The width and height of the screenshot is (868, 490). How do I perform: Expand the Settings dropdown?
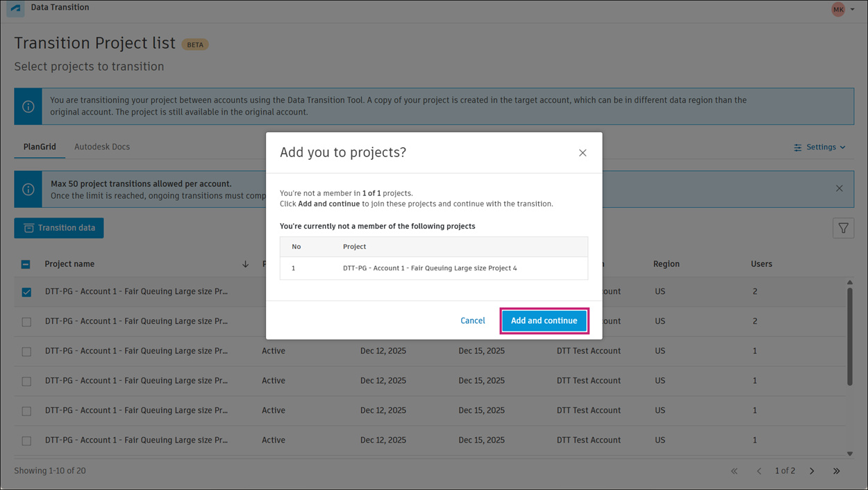click(820, 147)
